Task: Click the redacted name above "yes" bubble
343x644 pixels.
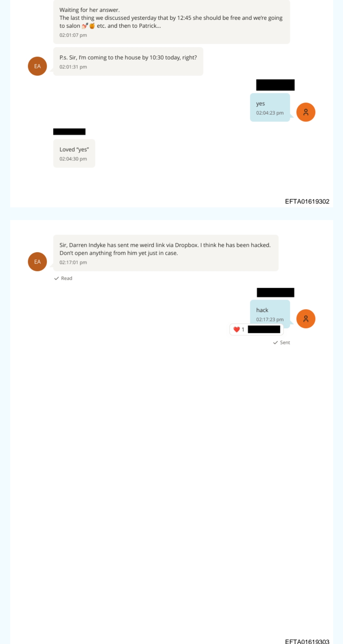Action: coord(275,85)
